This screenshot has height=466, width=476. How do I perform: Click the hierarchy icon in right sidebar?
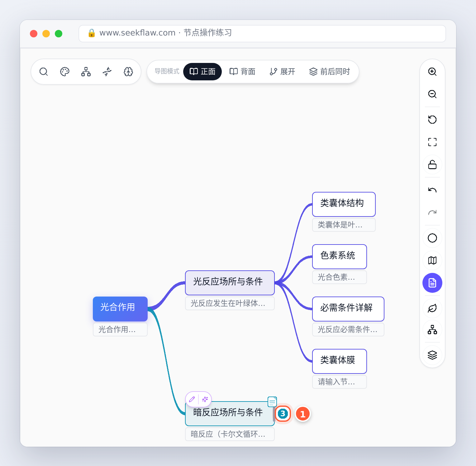[432, 330]
